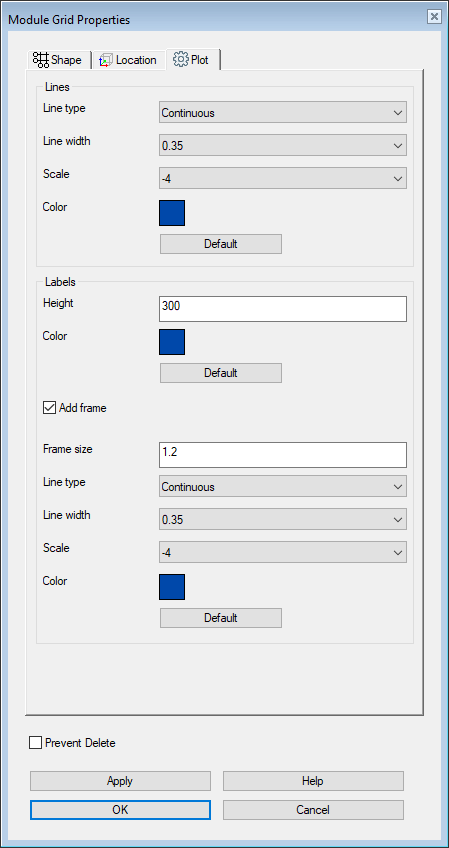Open the Lines section Line type dropdown
This screenshot has height=848, width=449.
point(283,112)
